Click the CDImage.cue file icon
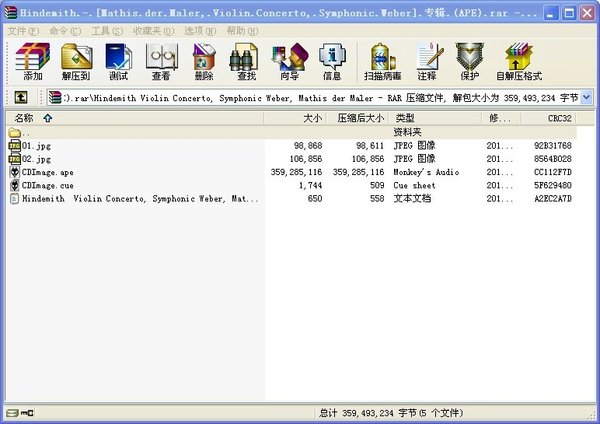The image size is (600, 424). (x=15, y=186)
